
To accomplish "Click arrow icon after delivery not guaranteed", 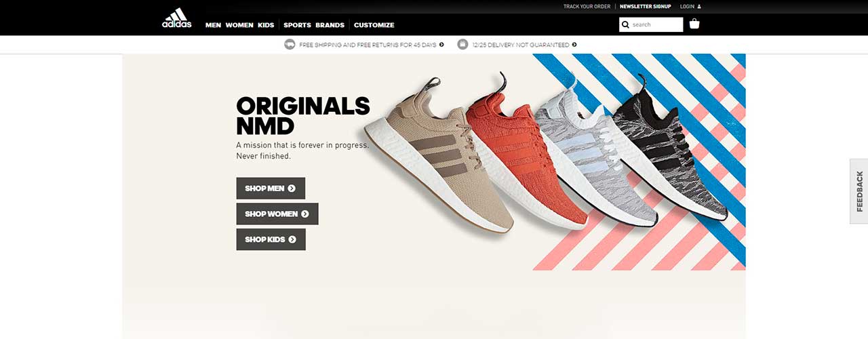I will 574,45.
